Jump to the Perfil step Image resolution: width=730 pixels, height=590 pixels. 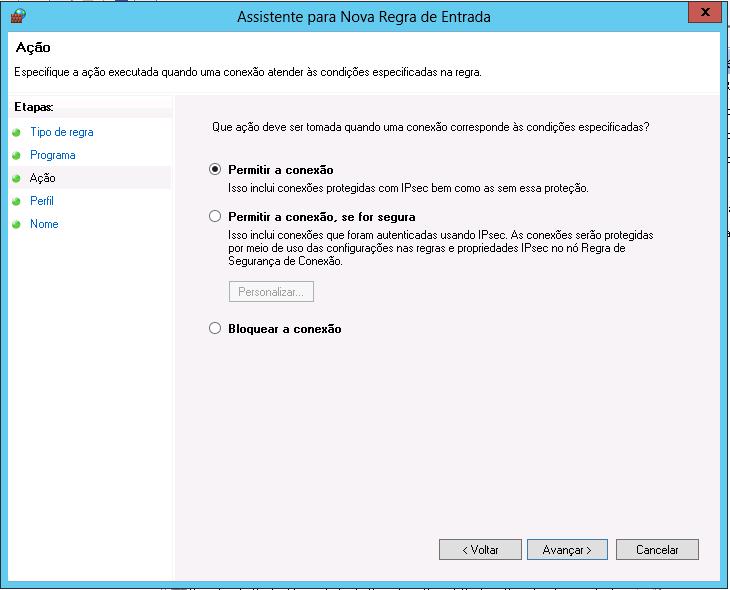(x=42, y=201)
